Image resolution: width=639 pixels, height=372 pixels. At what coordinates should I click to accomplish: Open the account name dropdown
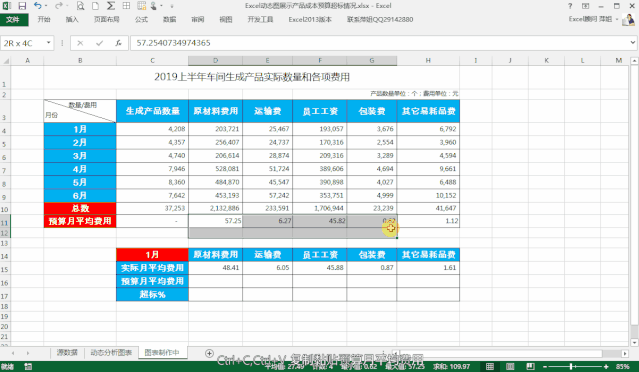click(x=617, y=19)
